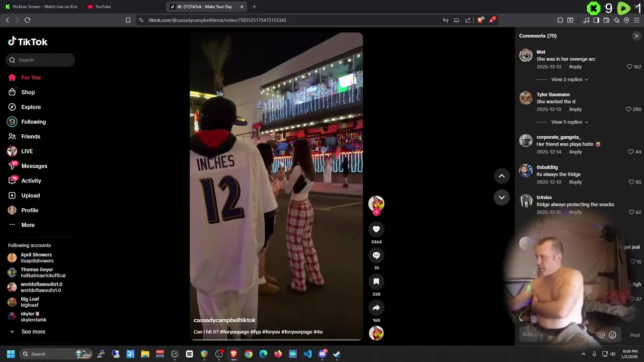This screenshot has width=644, height=362.
Task: Open the cassadycampbelltiktok username link on the video
Action: coord(224,320)
